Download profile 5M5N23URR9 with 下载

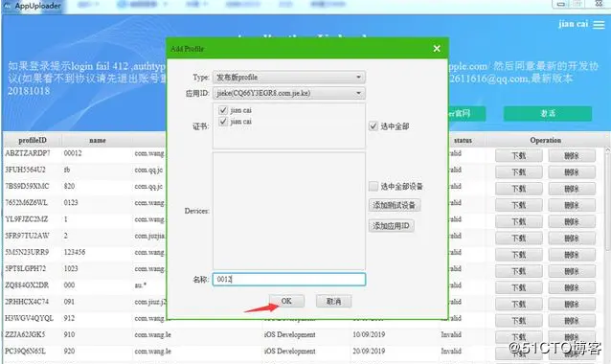click(519, 255)
